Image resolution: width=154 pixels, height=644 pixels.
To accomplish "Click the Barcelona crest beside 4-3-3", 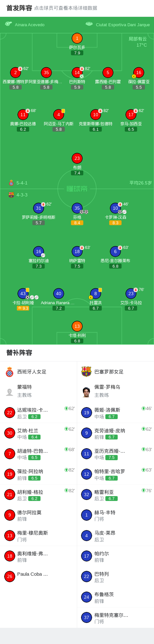I will pyautogui.click(x=11, y=195).
